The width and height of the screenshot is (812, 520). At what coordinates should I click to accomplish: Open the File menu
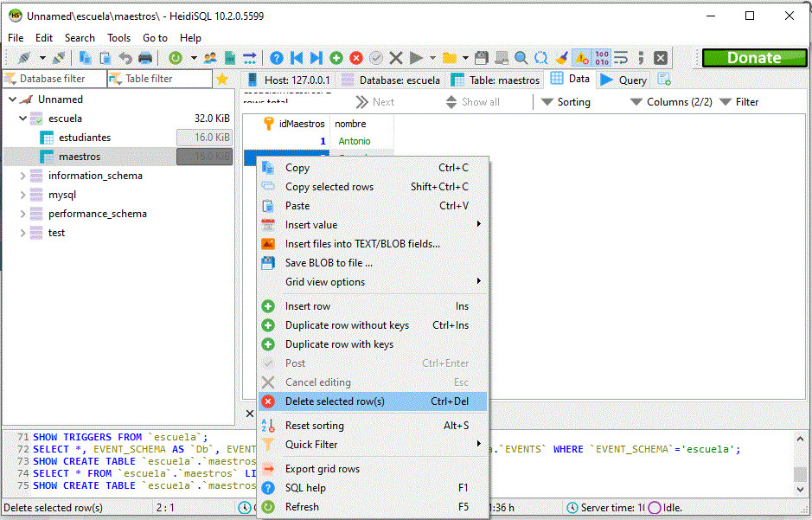click(16, 38)
